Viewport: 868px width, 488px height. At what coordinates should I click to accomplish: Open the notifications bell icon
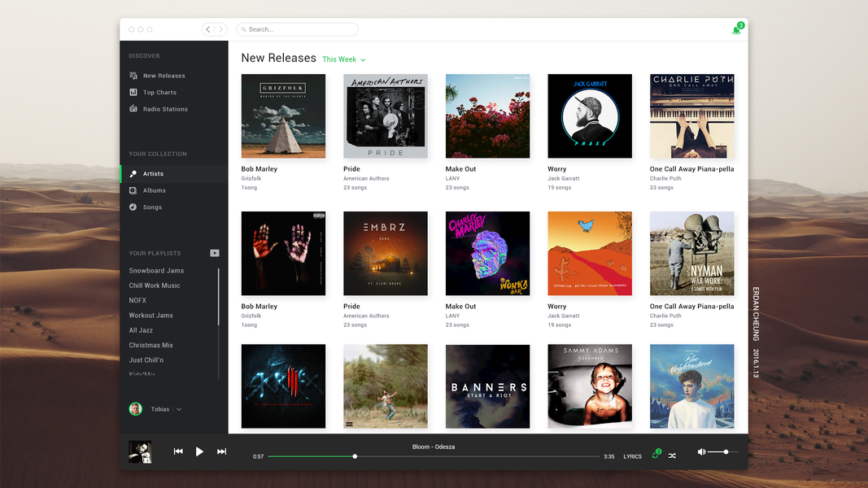[x=737, y=30]
